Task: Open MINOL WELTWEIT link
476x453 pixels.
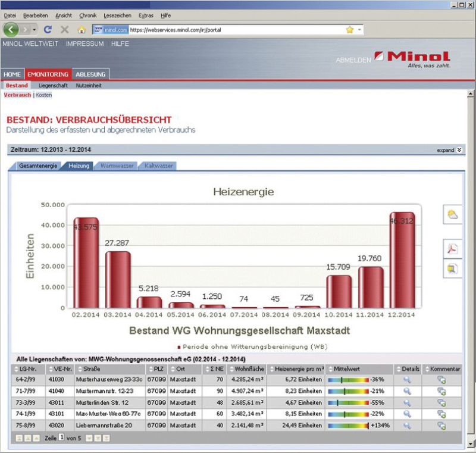Action: pyautogui.click(x=30, y=43)
